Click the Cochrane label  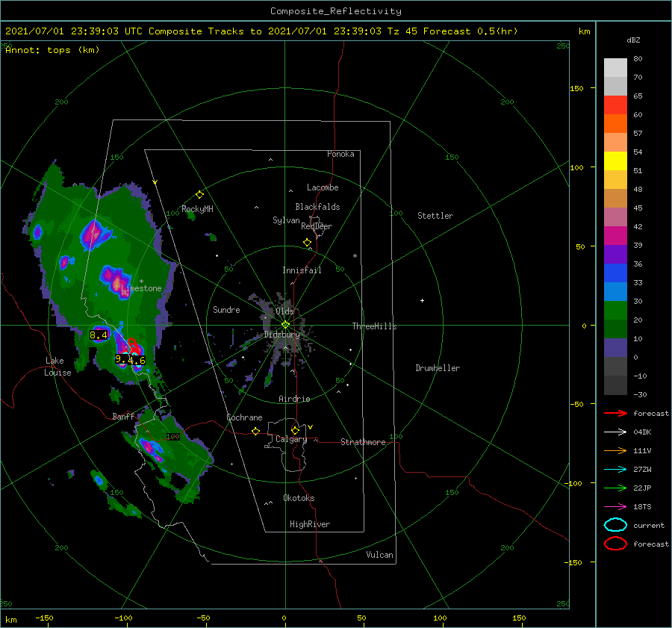pyautogui.click(x=245, y=417)
